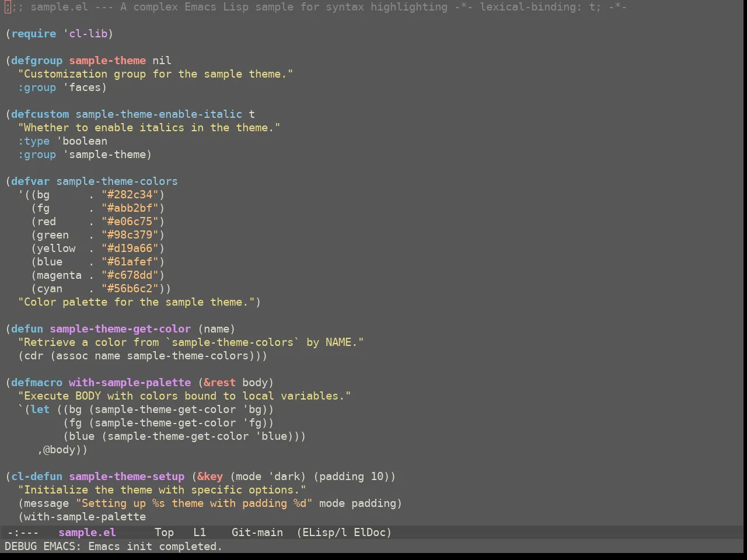The image size is (747, 560).
Task: Click the 'defcustom' keyword
Action: point(40,114)
